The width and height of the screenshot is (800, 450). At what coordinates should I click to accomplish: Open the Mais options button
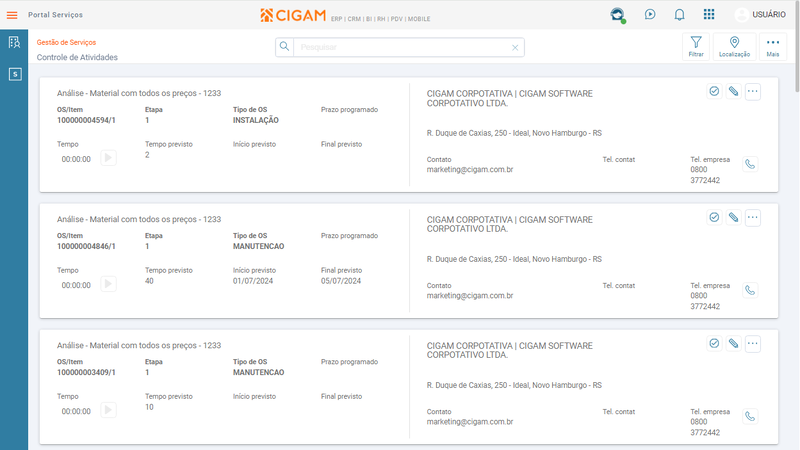772,47
